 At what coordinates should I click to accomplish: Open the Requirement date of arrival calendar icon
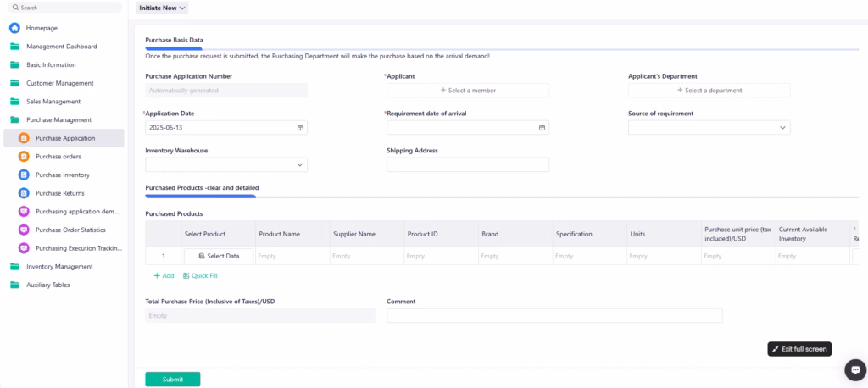(542, 128)
